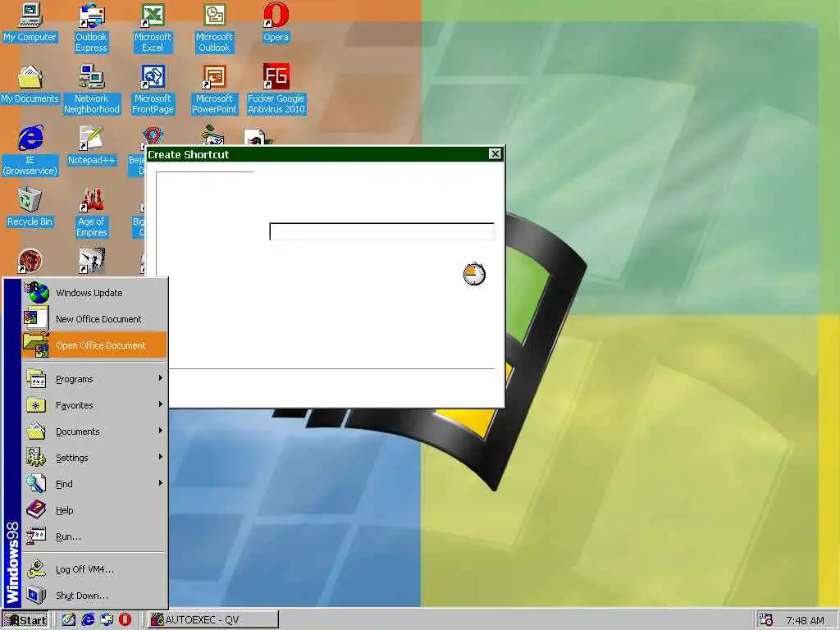Expand the Favorites submenu in the Start menu

coord(94,405)
